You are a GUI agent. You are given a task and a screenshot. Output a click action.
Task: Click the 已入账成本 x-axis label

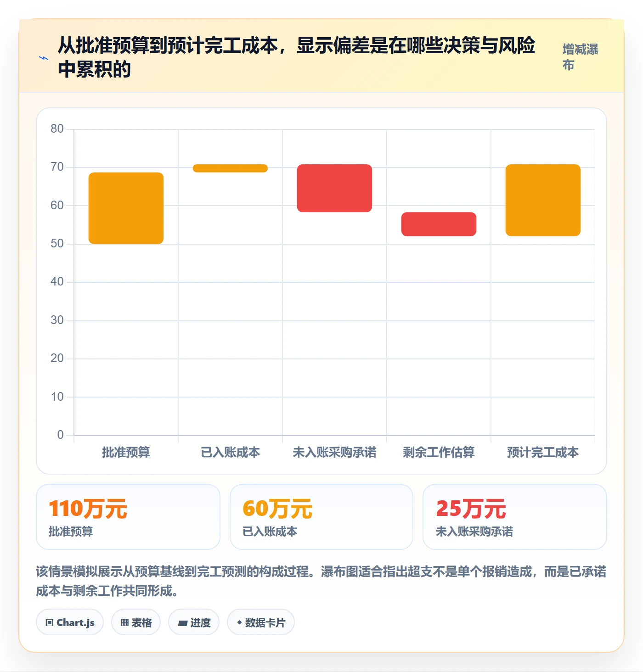(x=230, y=452)
